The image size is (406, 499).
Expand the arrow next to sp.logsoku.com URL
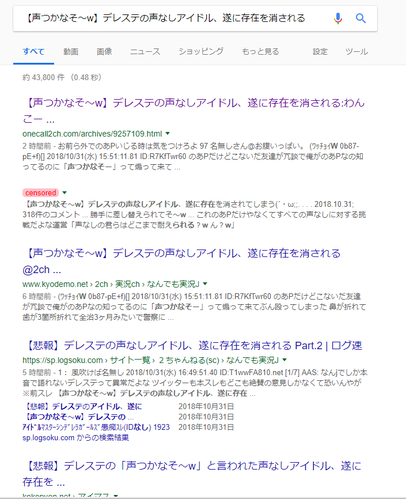[285, 360]
